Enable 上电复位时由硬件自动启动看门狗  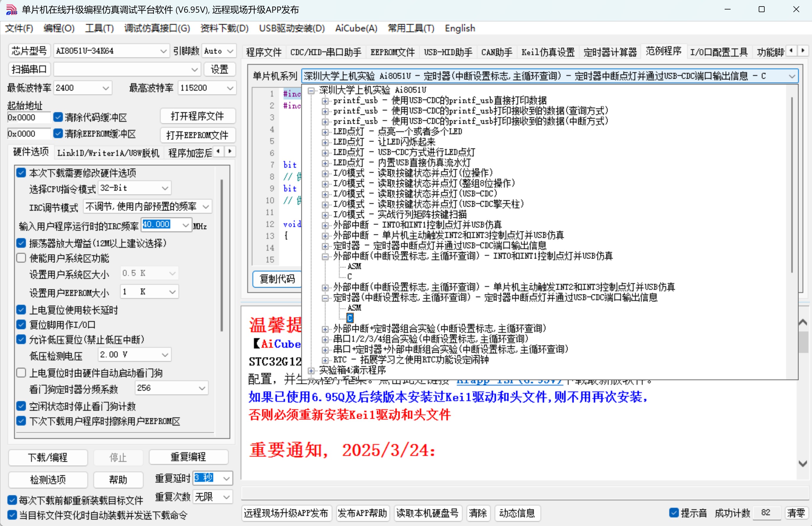click(21, 373)
